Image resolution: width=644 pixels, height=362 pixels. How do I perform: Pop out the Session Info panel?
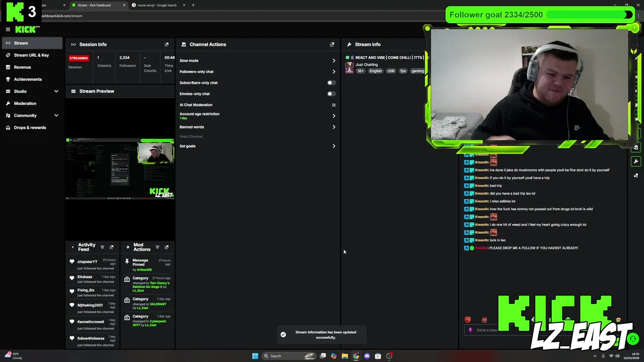[167, 44]
